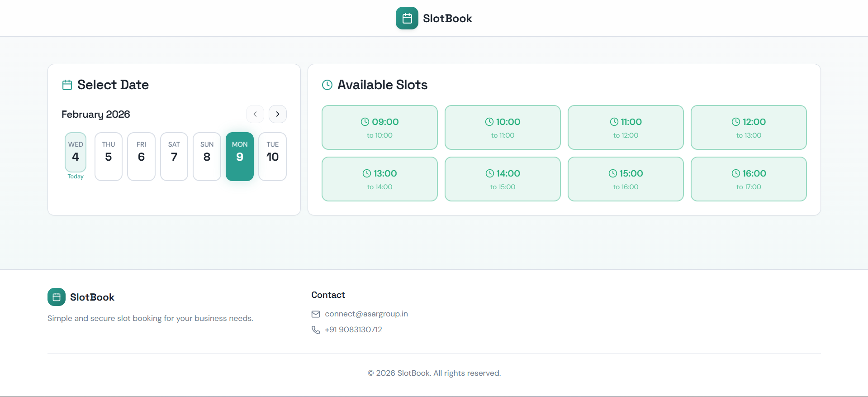Click the SlotBook header logo icon
Viewport: 868px width, 397px height.
pyautogui.click(x=407, y=18)
